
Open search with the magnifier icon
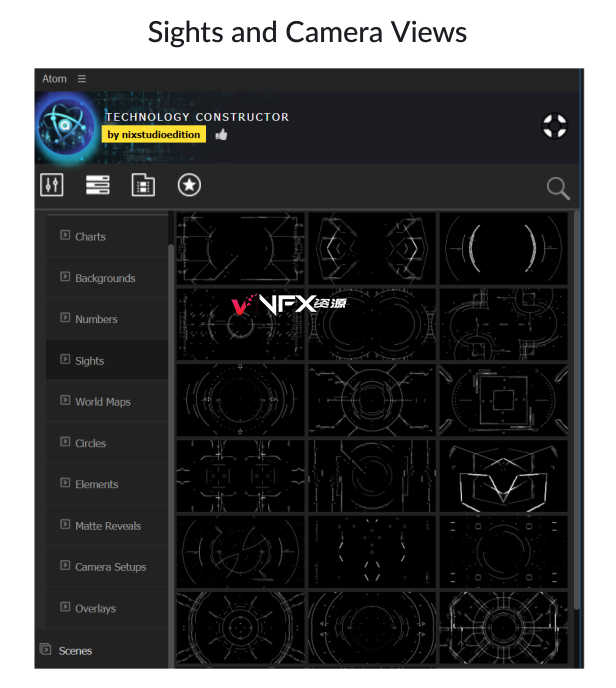(x=558, y=189)
